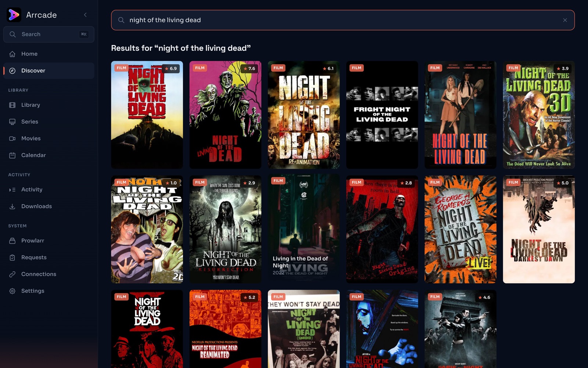Screen dimensions: 588x368
Task: Select Discover in the sidebar
Action: coord(49,71)
